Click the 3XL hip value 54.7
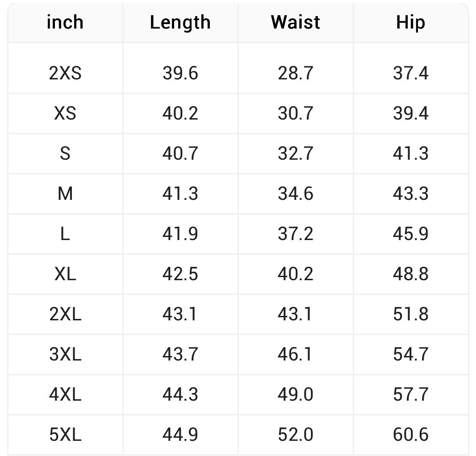 [x=410, y=354]
